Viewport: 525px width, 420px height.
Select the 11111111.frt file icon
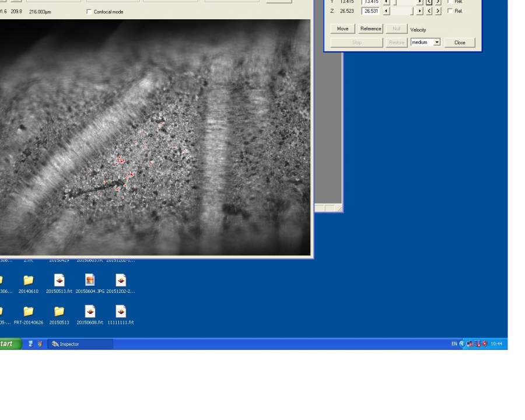[121, 311]
